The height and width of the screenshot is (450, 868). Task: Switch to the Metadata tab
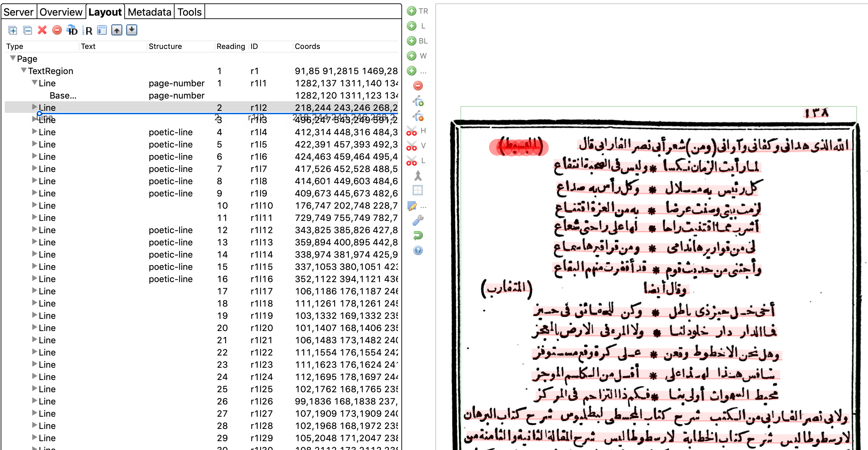pos(149,12)
